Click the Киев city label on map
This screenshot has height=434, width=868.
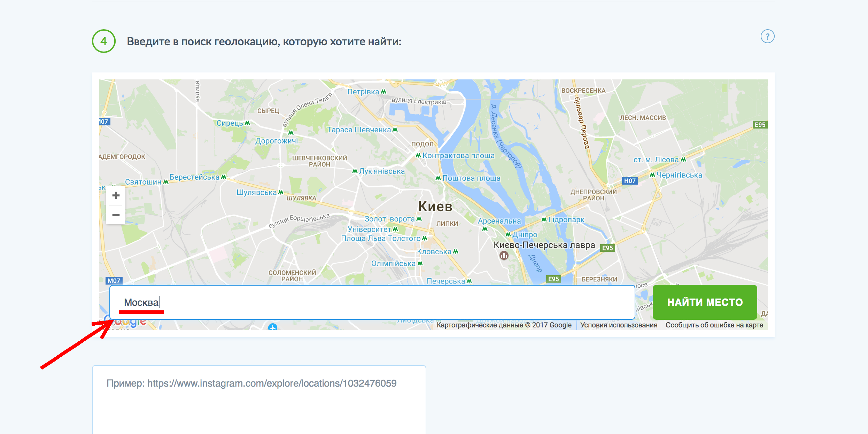point(435,206)
